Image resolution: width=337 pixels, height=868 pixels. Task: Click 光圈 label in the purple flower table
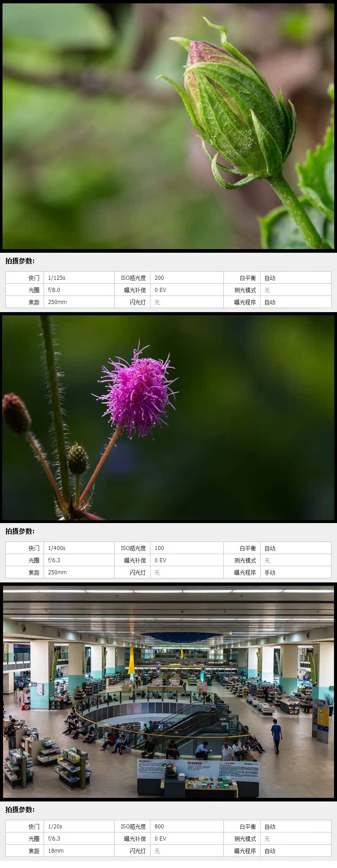(x=34, y=560)
